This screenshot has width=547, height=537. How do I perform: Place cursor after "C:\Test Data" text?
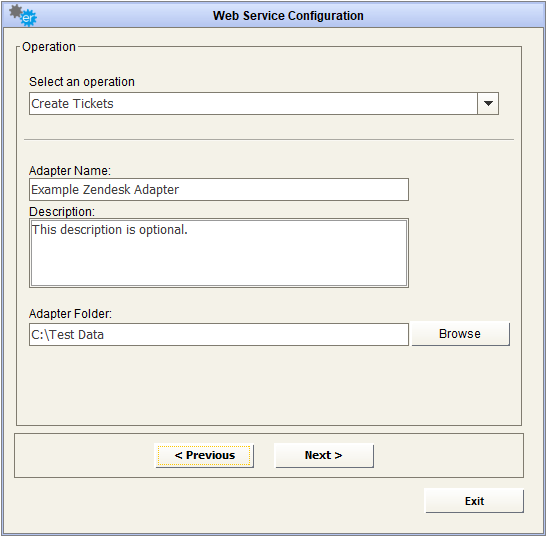coord(105,335)
